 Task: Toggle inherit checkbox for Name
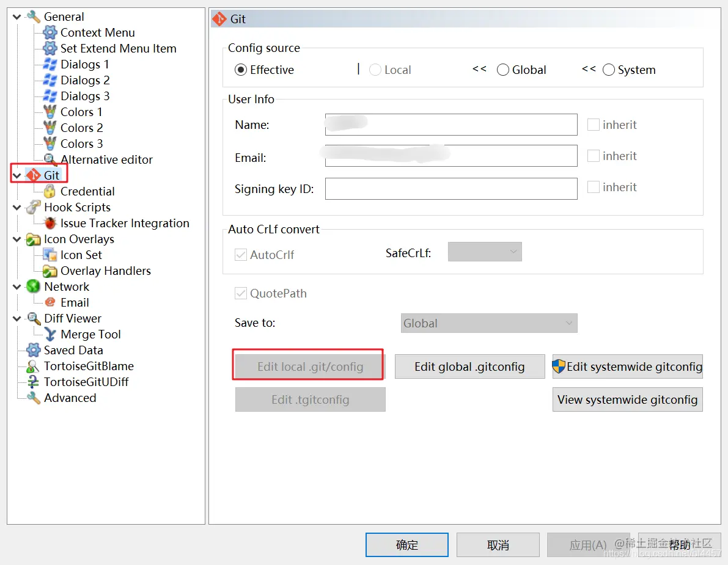click(594, 125)
